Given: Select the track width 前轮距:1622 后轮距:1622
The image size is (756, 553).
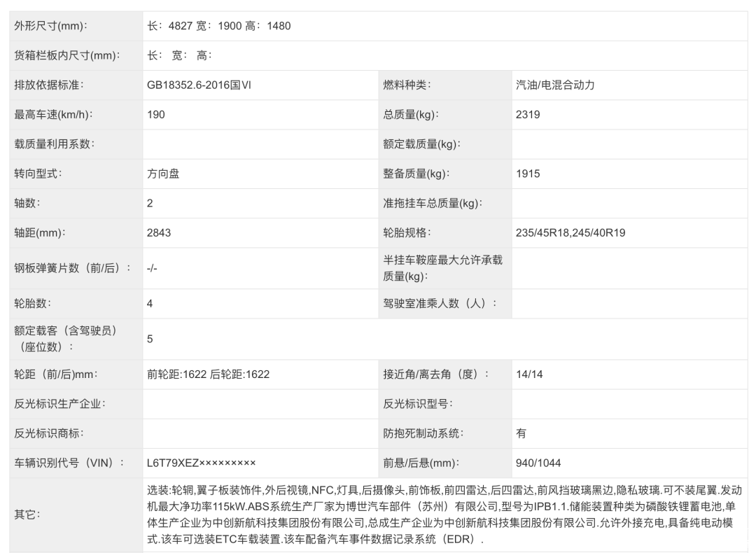Looking at the screenshot, I should point(208,374).
